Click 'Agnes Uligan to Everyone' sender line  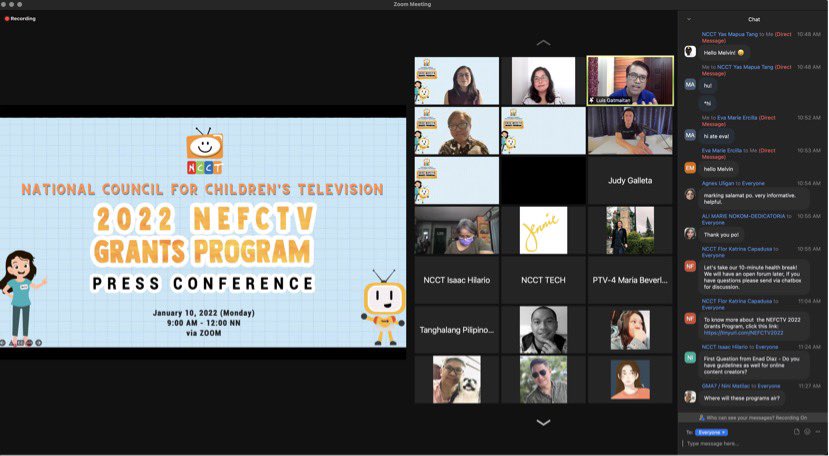tap(733, 184)
